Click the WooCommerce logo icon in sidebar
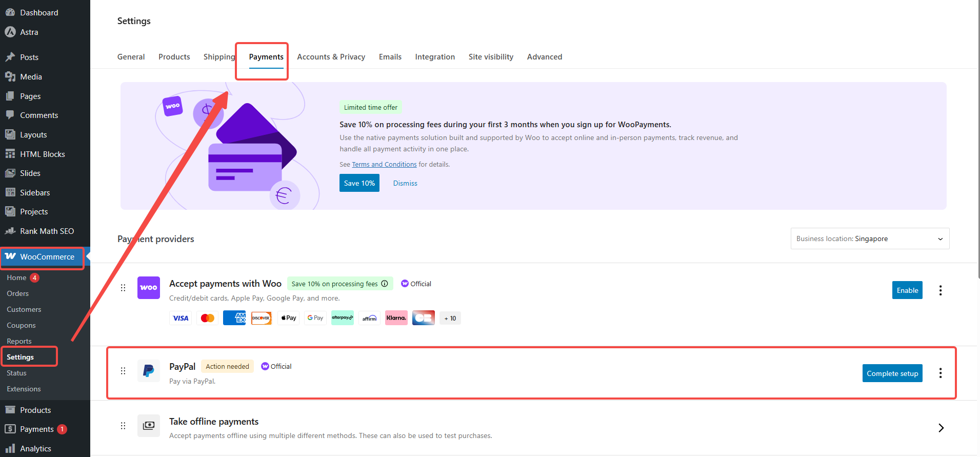The width and height of the screenshot is (980, 457). 10,256
